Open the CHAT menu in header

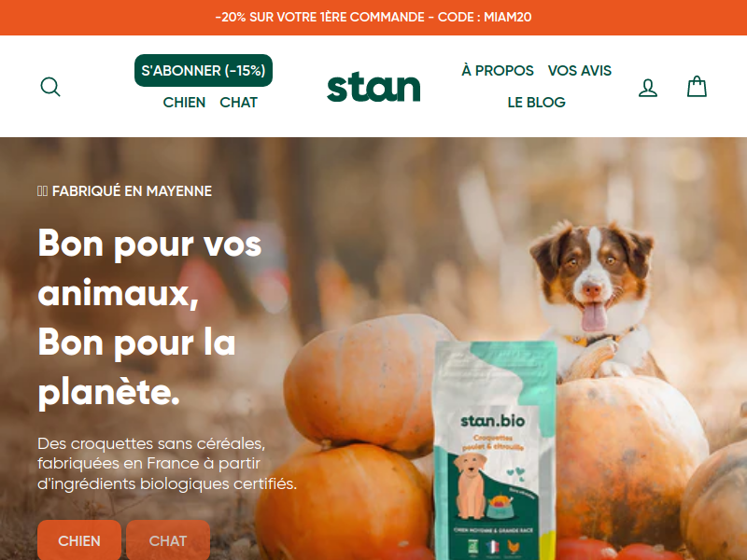[x=239, y=103]
